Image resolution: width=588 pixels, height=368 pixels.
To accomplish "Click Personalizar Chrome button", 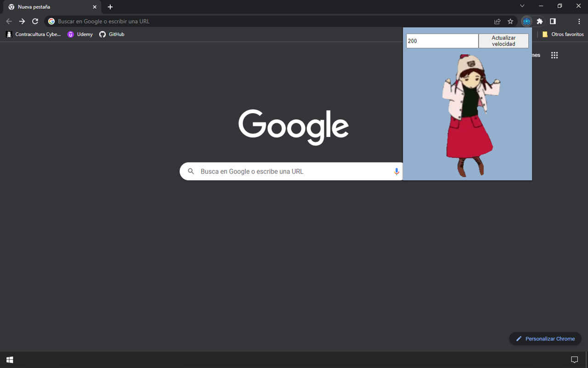I will (x=545, y=339).
